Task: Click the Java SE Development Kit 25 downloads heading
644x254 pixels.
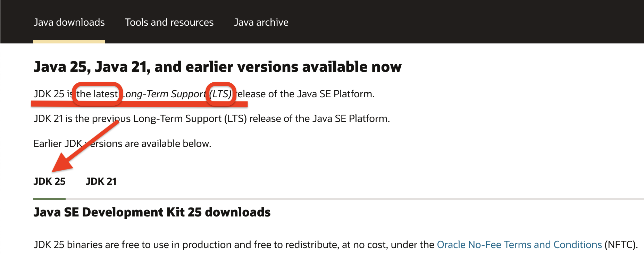Action: point(152,212)
